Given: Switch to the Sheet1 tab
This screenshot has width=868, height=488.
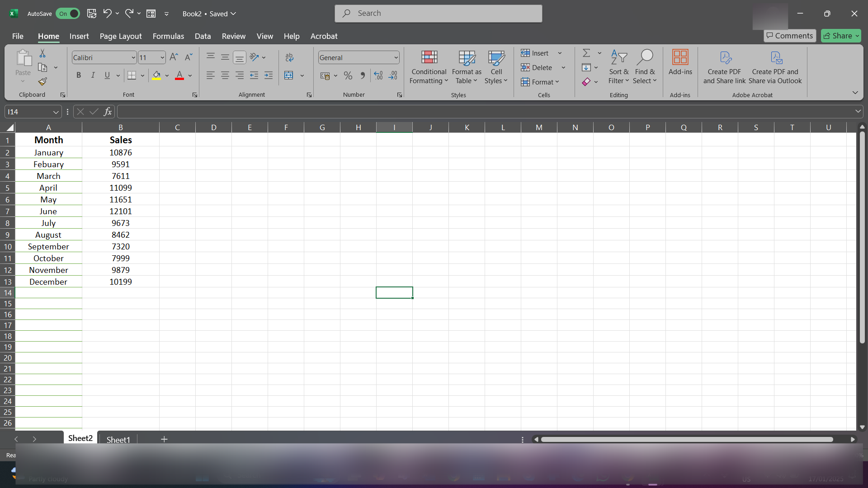Looking at the screenshot, I should (x=118, y=439).
